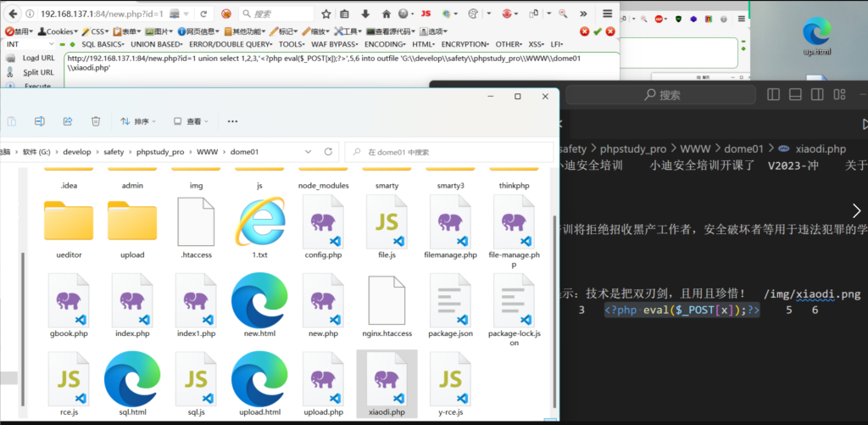Screen dimensions: 868x425
Task: Expand the INT type dropdown
Action: pos(31,44)
